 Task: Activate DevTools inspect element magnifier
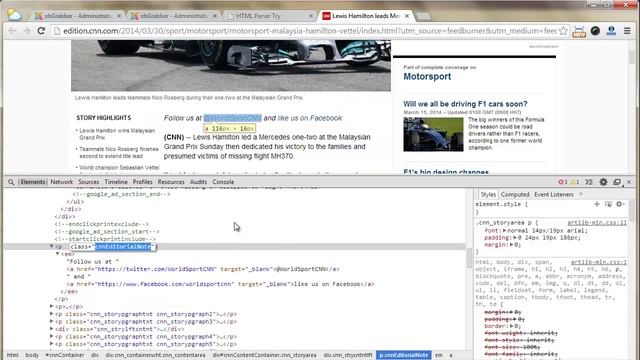[11, 182]
